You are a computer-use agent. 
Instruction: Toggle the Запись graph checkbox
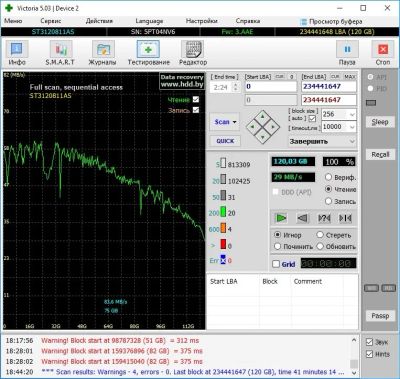[x=196, y=110]
